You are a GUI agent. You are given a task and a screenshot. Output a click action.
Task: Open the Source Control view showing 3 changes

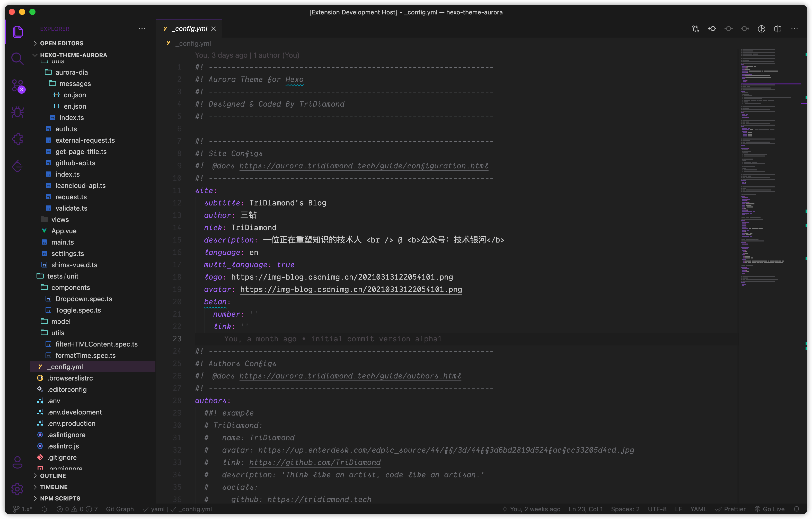(17, 85)
